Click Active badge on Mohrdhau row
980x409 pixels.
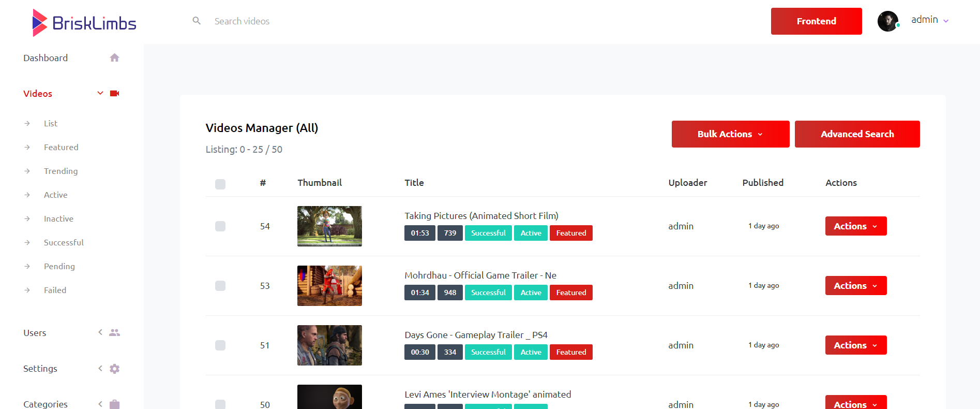(x=531, y=293)
